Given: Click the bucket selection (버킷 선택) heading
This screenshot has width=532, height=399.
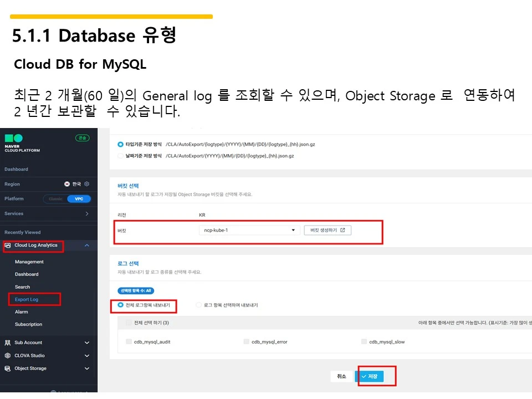Looking at the screenshot, I should pyautogui.click(x=128, y=186).
